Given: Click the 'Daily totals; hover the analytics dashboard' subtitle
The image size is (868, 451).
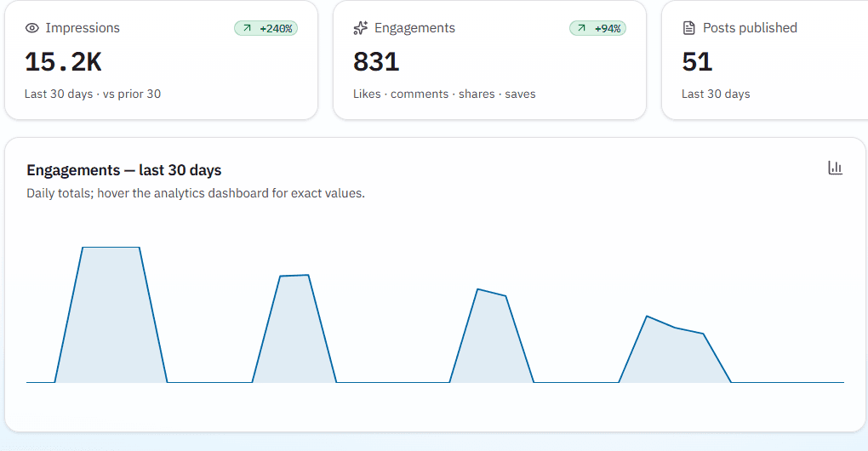Looking at the screenshot, I should (x=196, y=193).
